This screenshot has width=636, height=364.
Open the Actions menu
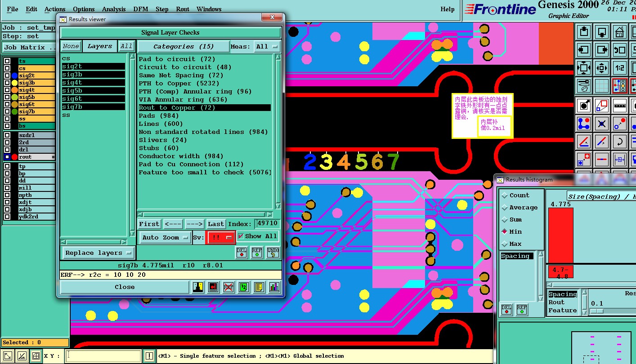55,9
